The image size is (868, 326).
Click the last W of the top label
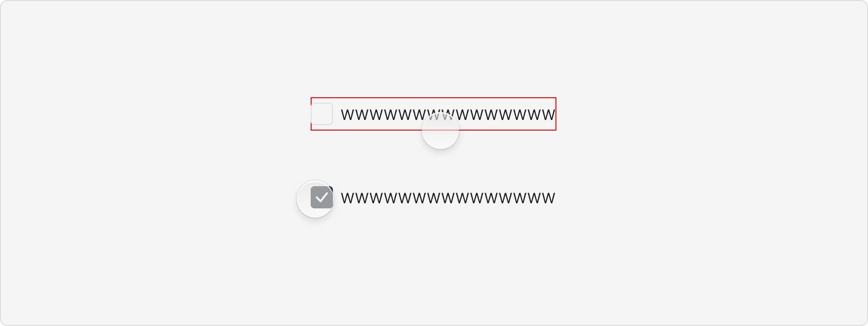[x=548, y=115]
